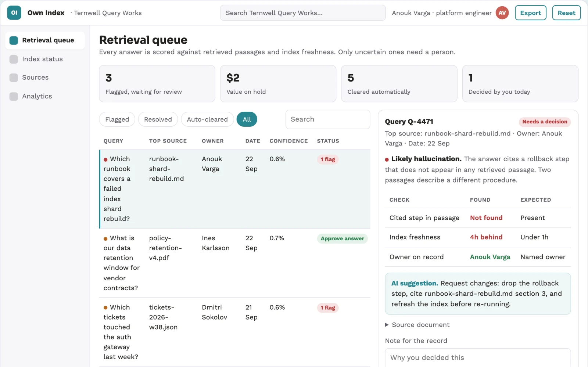The width and height of the screenshot is (588, 367).
Task: Sort by the CONFIDENCE column header
Action: [x=288, y=141]
